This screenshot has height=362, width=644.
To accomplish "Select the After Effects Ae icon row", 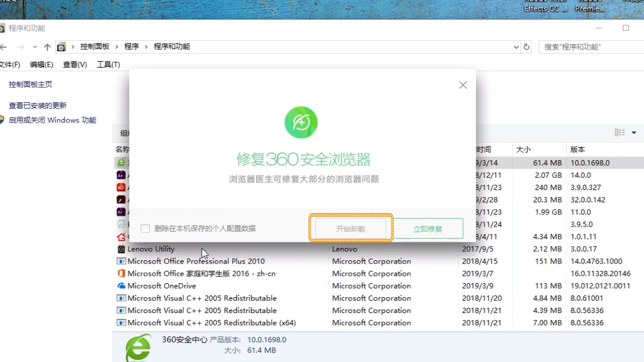I will (121, 175).
